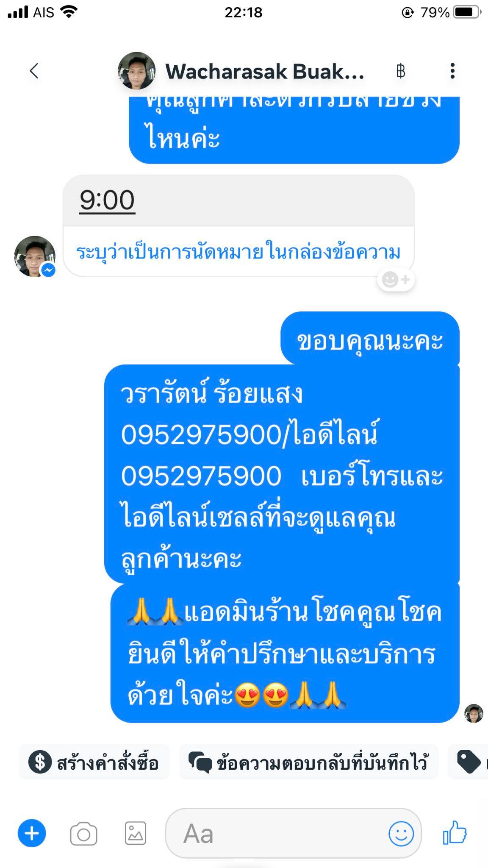Open ข้อความตอบกลับที่บันทึกไว้ saved replies
The width and height of the screenshot is (488, 868).
[308, 762]
